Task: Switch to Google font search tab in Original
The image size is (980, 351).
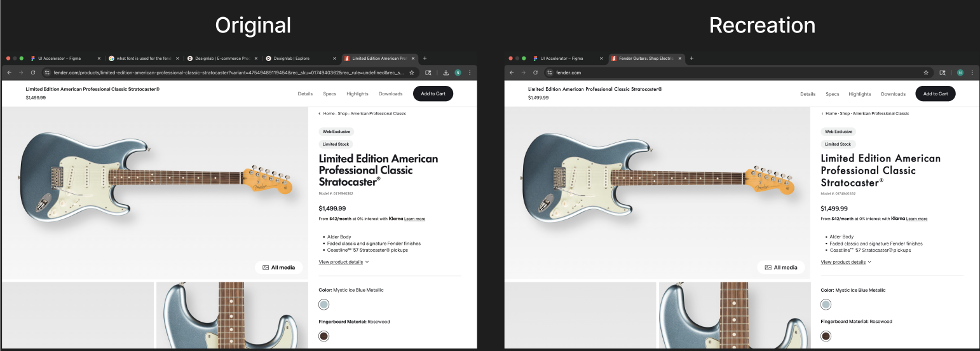Action: click(144, 58)
